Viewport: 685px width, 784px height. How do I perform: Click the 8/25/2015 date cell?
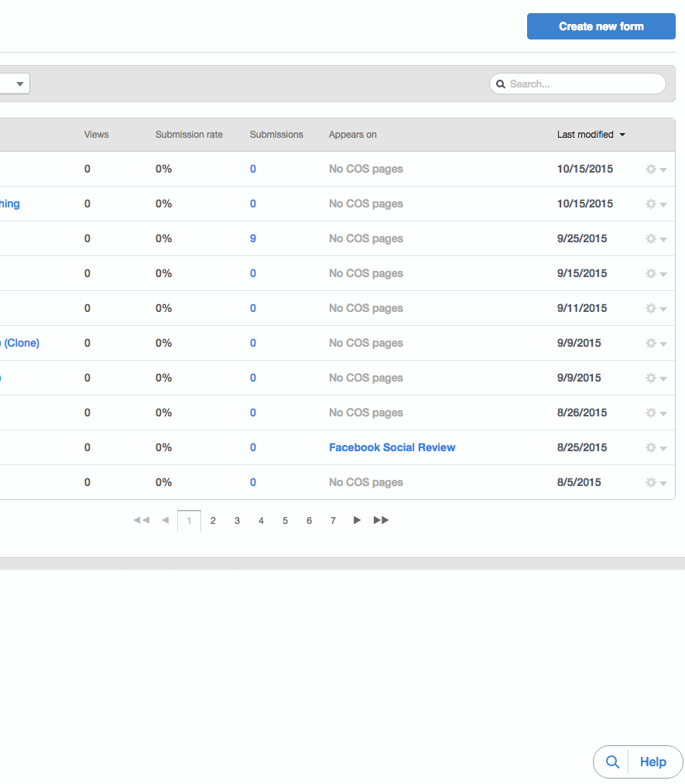(582, 447)
